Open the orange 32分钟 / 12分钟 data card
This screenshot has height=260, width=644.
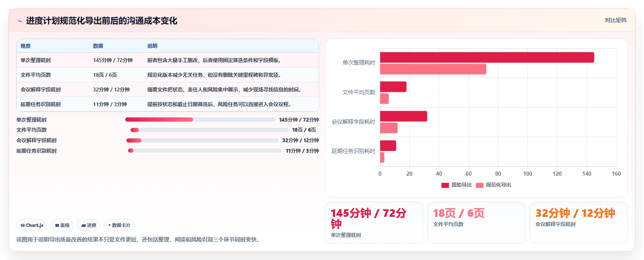pos(579,223)
